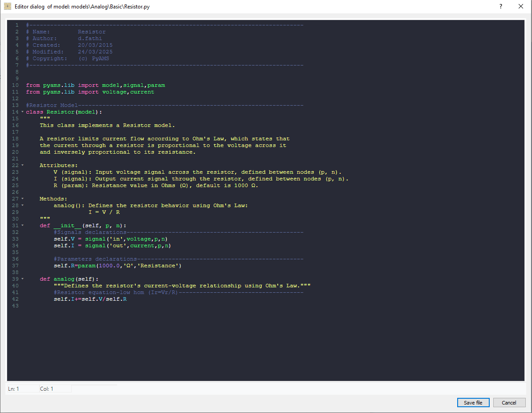Image resolution: width=532 pixels, height=413 pixels.
Task: Click the empty line 43 in the editor
Action: pos(134,306)
